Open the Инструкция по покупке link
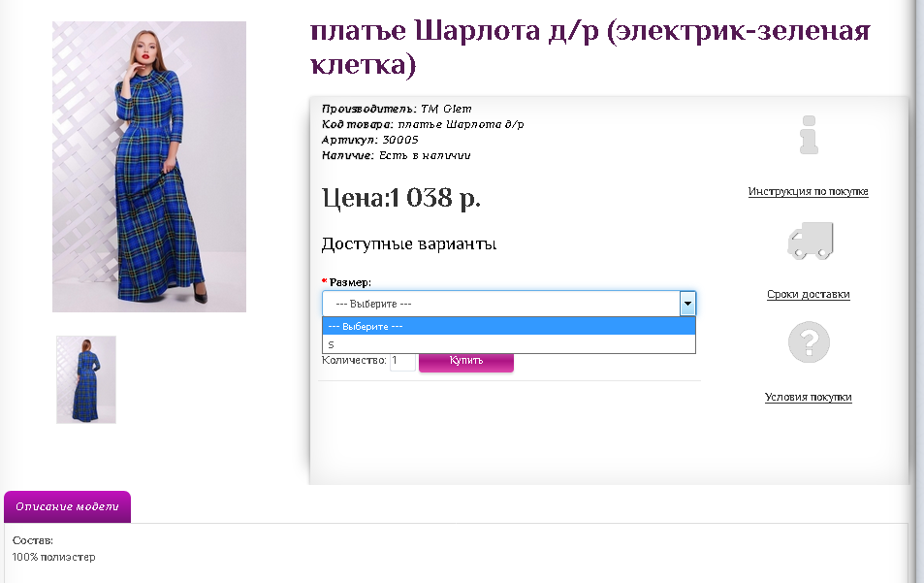The height and width of the screenshot is (583, 924). click(x=808, y=191)
